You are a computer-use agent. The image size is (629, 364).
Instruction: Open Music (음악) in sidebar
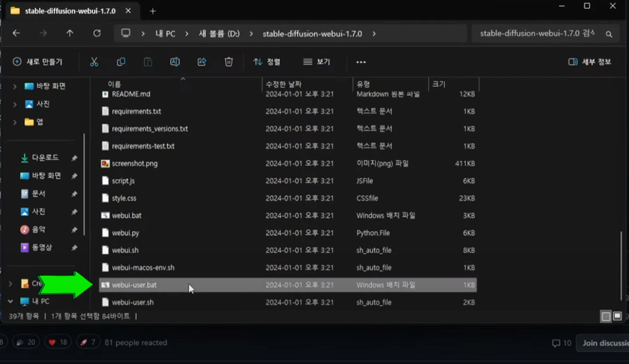coord(33,229)
